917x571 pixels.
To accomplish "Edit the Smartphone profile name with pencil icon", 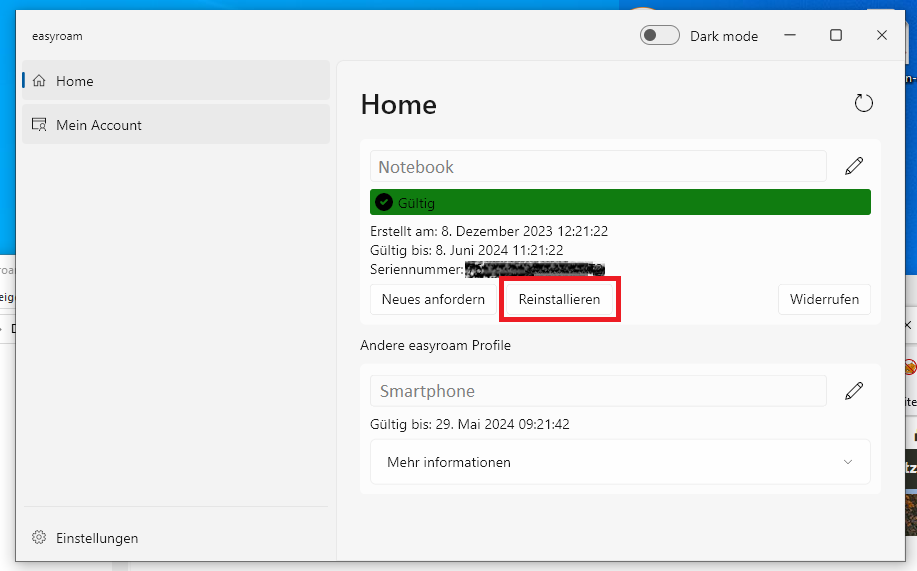I will (x=854, y=390).
